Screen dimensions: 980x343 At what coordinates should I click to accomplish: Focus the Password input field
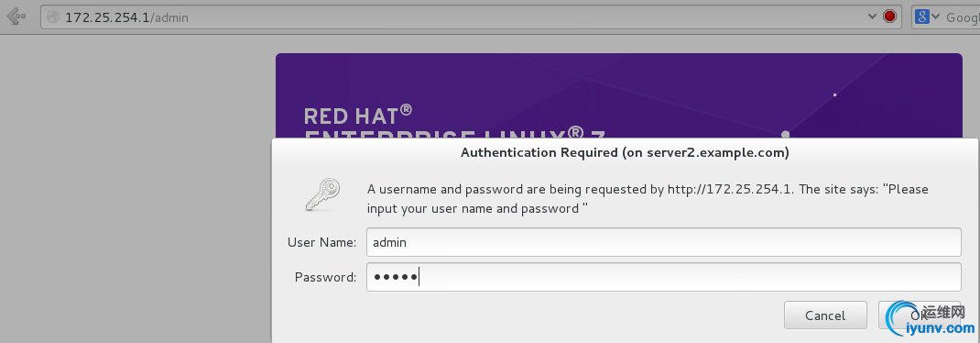664,277
